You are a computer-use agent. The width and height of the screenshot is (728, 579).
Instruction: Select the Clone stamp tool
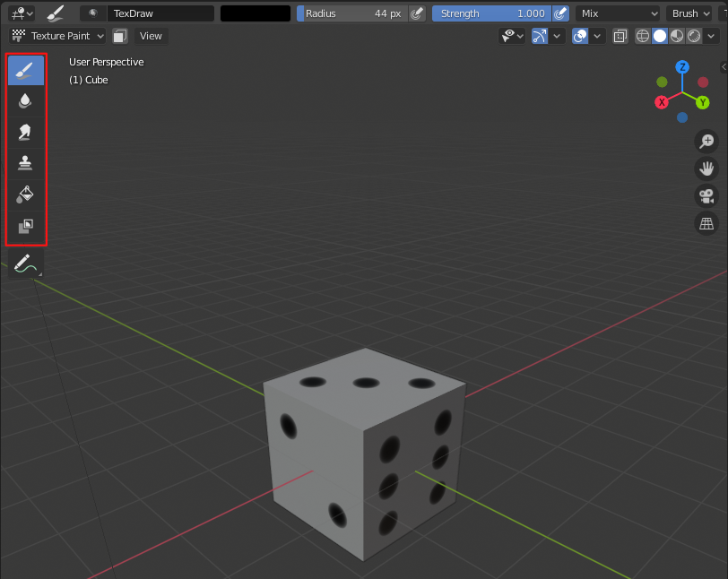click(x=26, y=163)
